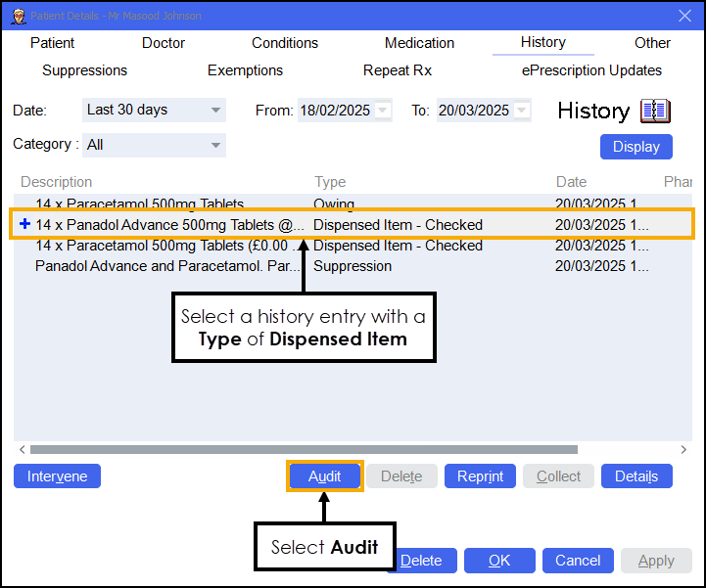
Task: Expand the plus icon beside Panadol Advance entry
Action: [x=24, y=224]
